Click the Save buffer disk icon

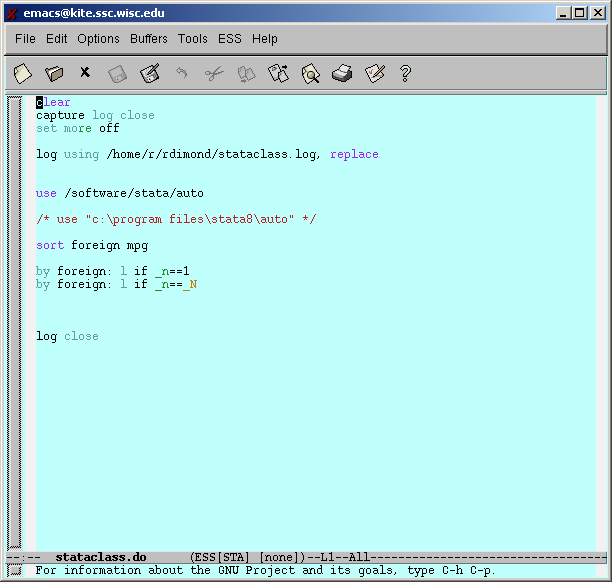coord(117,74)
